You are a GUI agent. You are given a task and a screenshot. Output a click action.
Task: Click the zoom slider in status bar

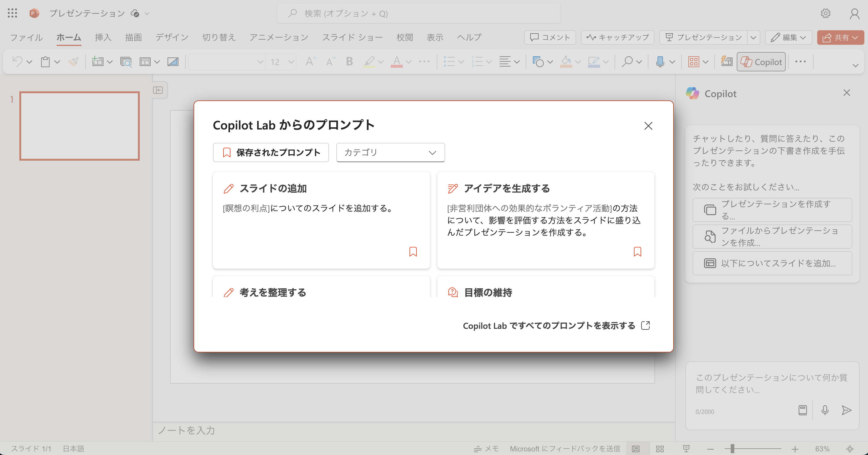click(732, 449)
